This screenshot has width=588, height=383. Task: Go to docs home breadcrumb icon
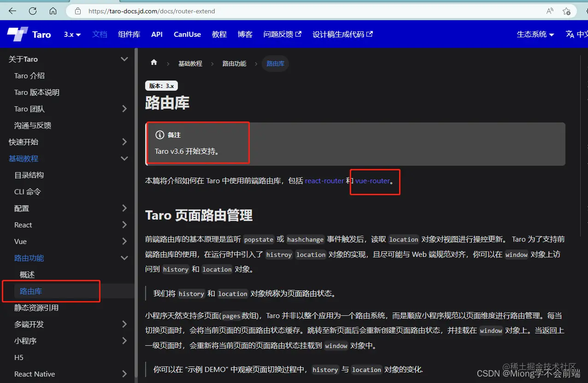(154, 63)
